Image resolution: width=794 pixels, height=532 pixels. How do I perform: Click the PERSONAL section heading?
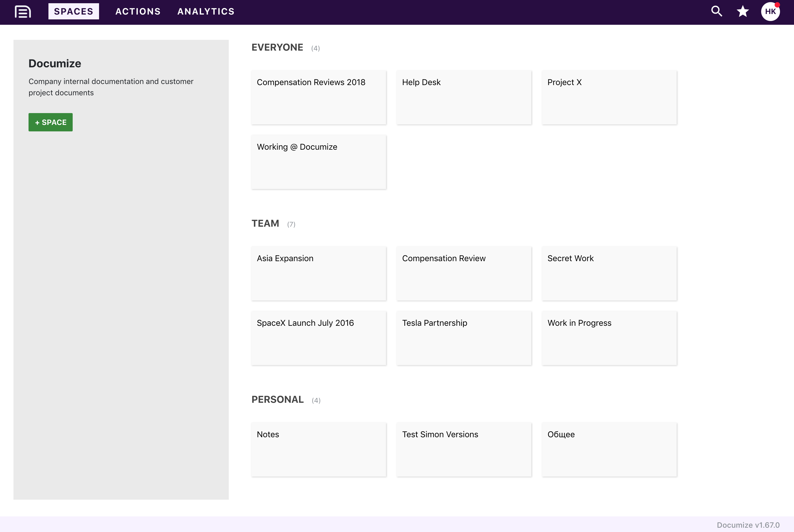(277, 399)
